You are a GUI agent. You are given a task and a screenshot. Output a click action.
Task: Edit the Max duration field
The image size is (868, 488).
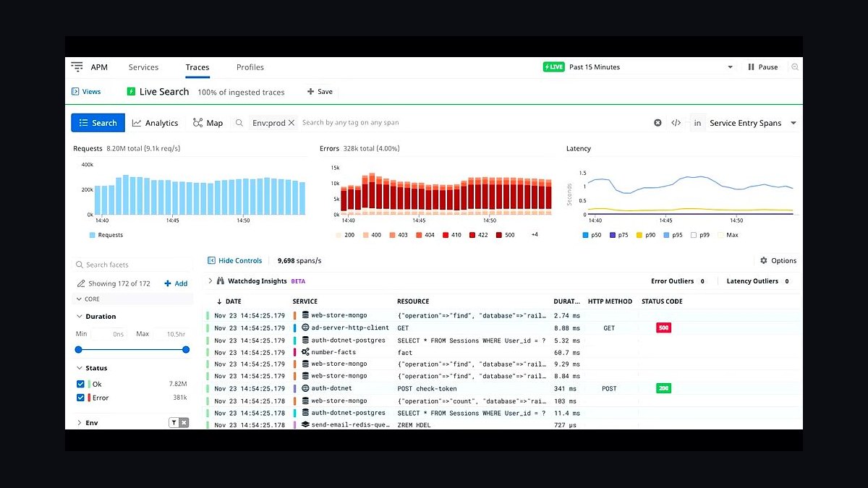coord(171,334)
